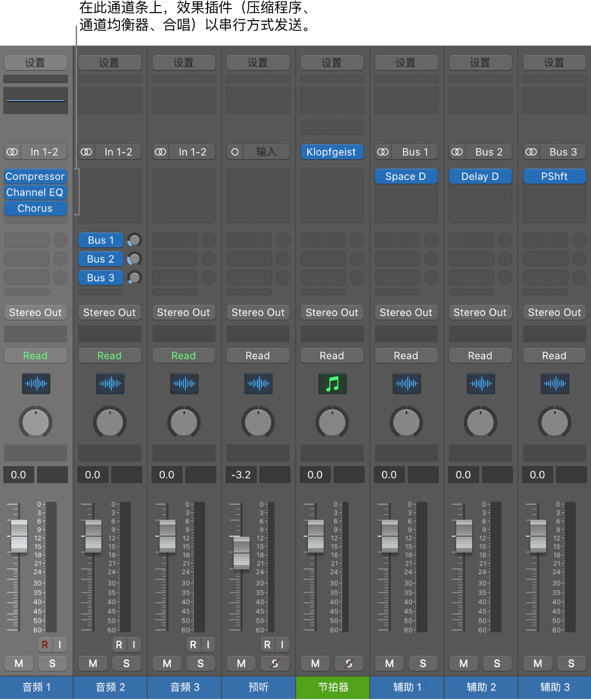Image resolution: width=591 pixels, height=700 pixels.
Task: Select the 音频 1 track name label
Action: point(37,687)
